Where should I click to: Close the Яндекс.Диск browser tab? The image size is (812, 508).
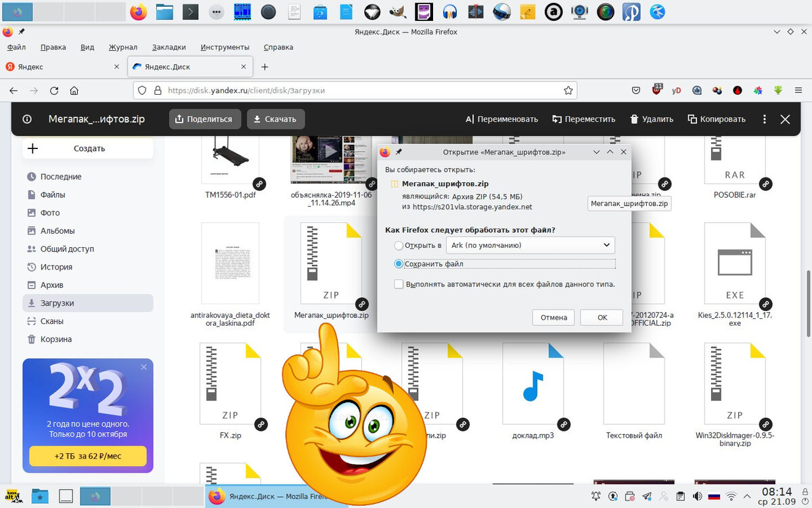(242, 67)
